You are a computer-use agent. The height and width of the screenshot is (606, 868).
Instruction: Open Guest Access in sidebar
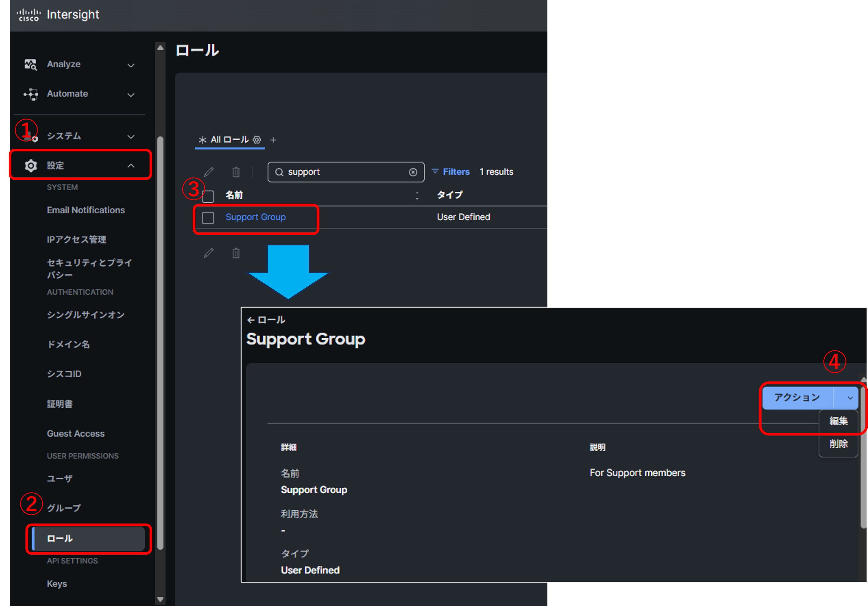76,434
